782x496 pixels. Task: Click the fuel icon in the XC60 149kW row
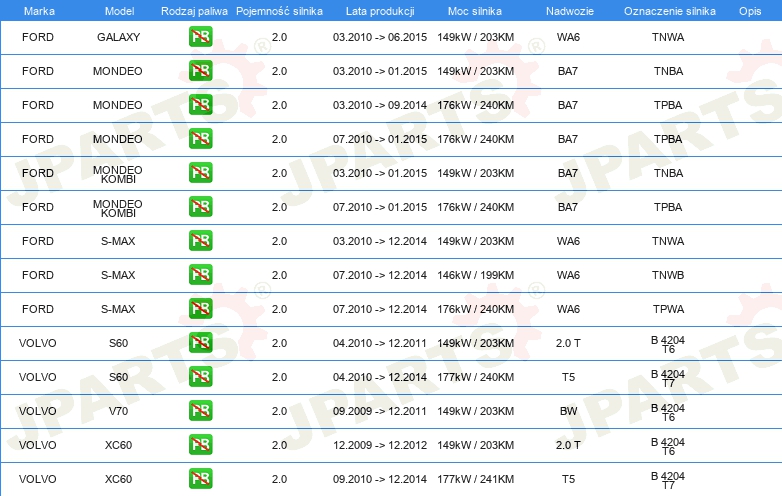[x=200, y=444]
